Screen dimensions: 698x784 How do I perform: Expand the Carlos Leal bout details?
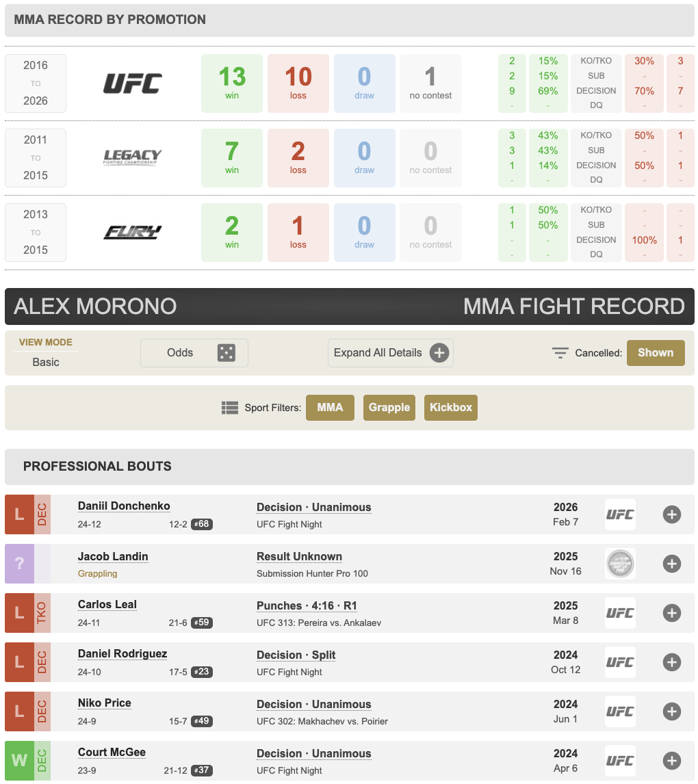tap(671, 613)
